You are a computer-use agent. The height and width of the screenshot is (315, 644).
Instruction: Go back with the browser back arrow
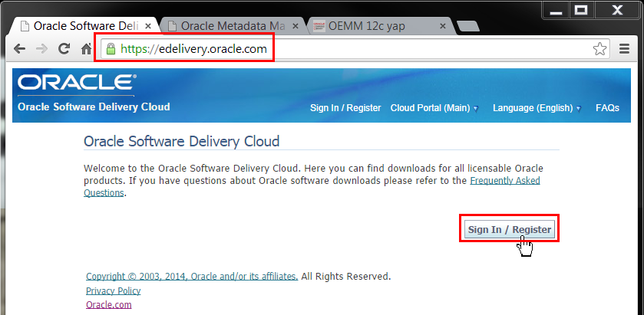click(x=19, y=49)
